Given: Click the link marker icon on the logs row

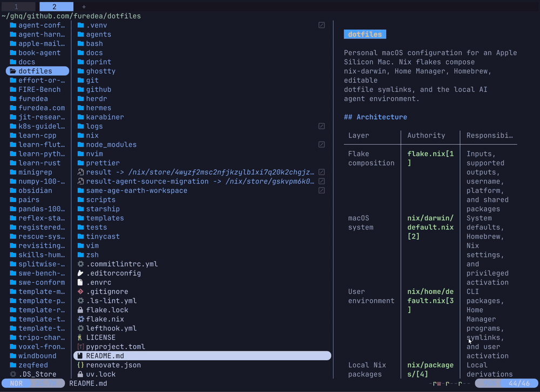Looking at the screenshot, I should [x=321, y=126].
